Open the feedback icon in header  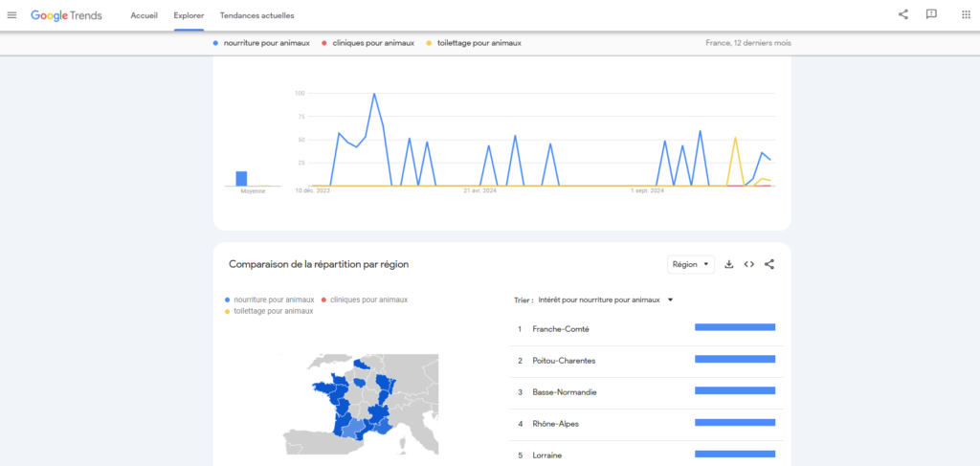tap(931, 14)
